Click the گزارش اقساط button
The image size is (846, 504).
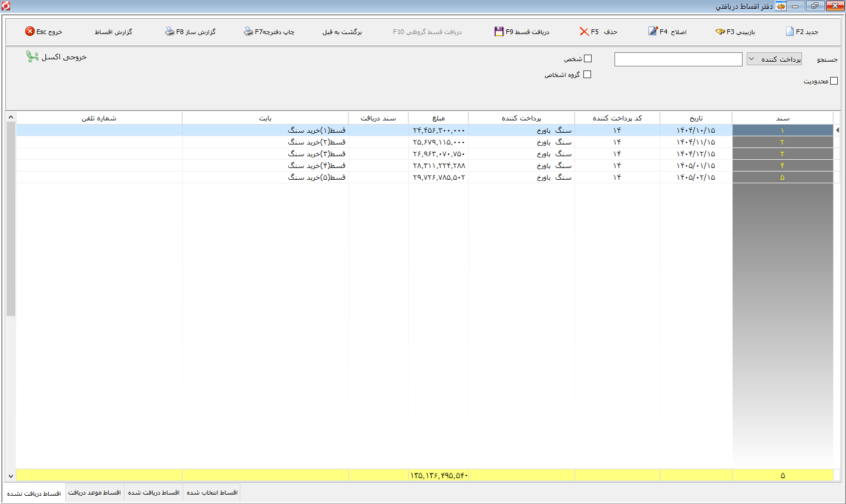pos(113,32)
